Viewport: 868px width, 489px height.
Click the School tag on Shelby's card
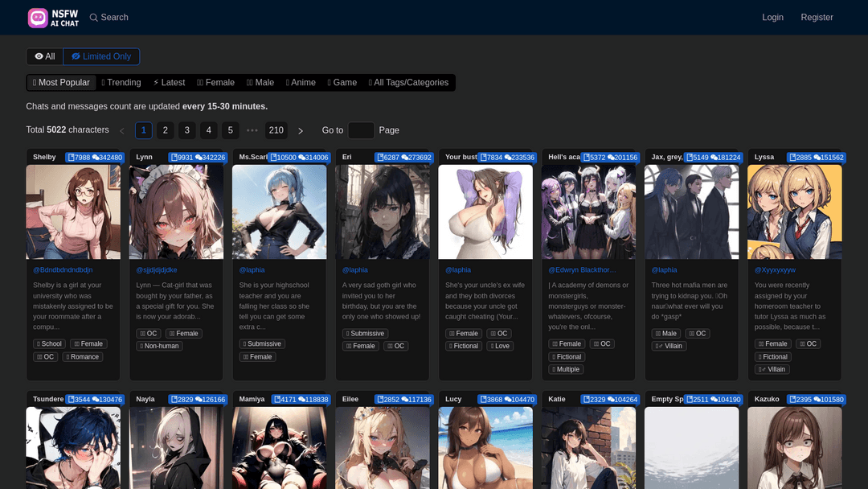click(x=49, y=344)
